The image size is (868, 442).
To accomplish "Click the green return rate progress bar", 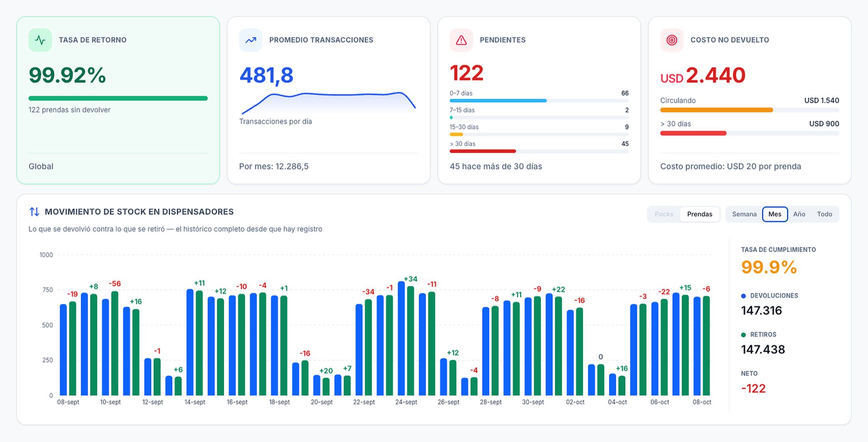I will coord(118,98).
